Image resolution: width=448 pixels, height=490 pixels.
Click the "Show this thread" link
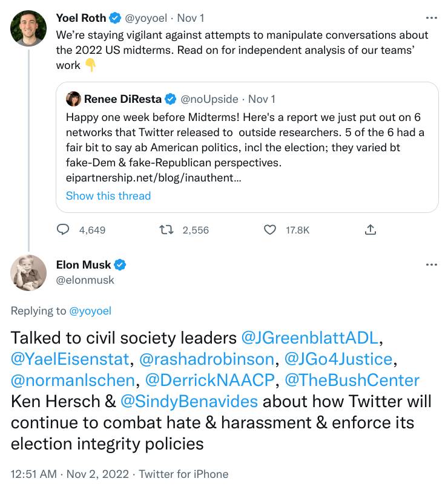[x=108, y=195]
